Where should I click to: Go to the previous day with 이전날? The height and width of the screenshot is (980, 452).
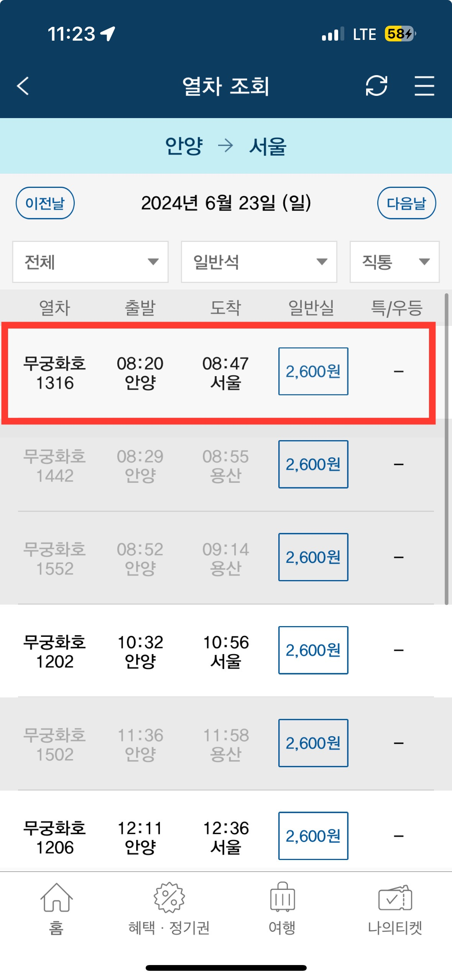[x=45, y=203]
